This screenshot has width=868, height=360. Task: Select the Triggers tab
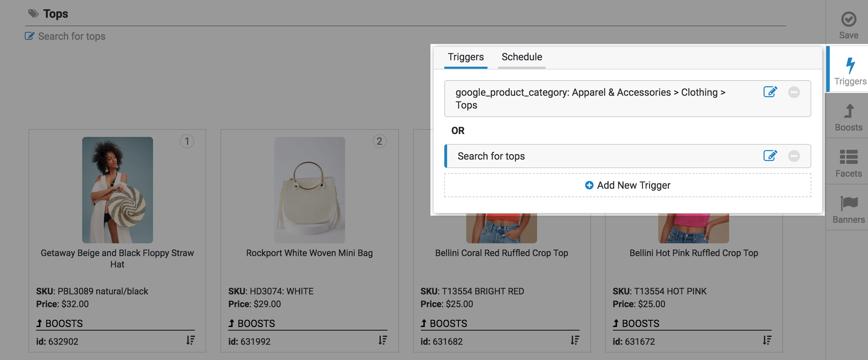coord(466,57)
